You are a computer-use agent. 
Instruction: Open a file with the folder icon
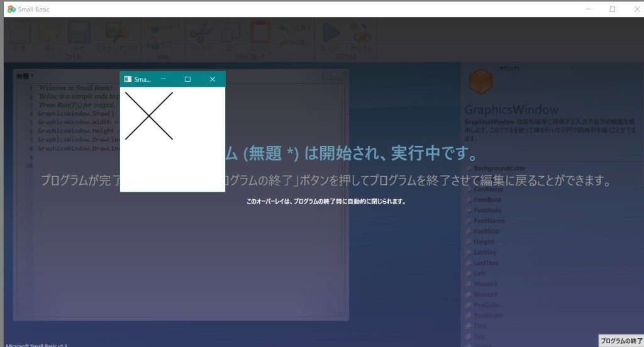tap(49, 33)
